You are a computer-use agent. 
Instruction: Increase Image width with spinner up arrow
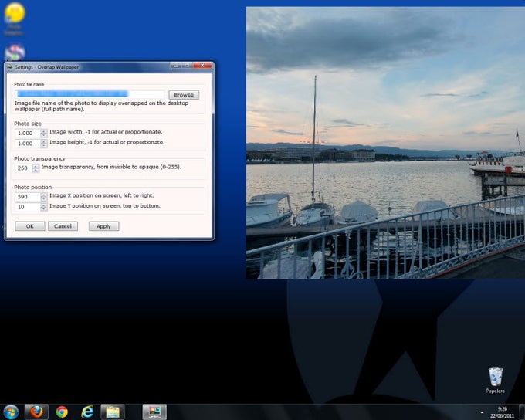pyautogui.click(x=44, y=131)
